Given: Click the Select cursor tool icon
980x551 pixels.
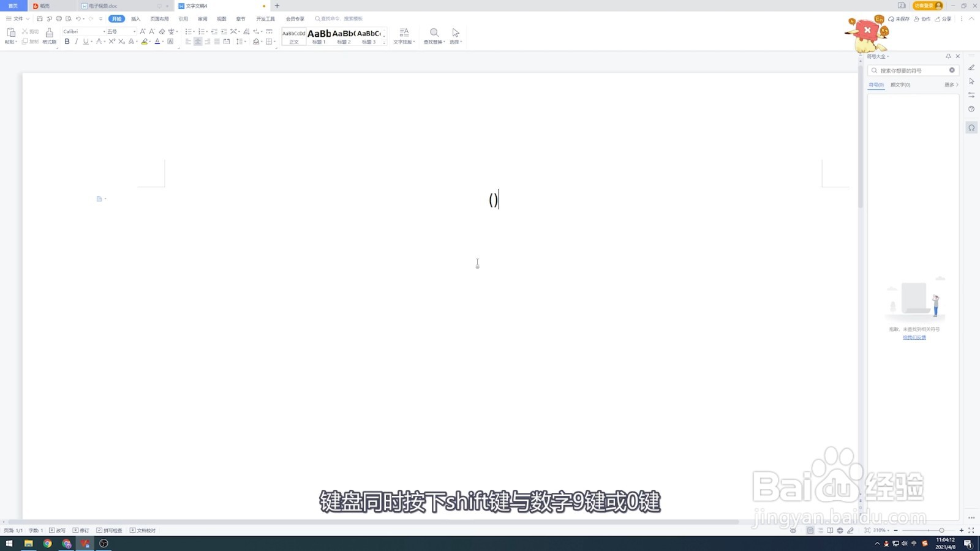Looking at the screenshot, I should [x=456, y=32].
